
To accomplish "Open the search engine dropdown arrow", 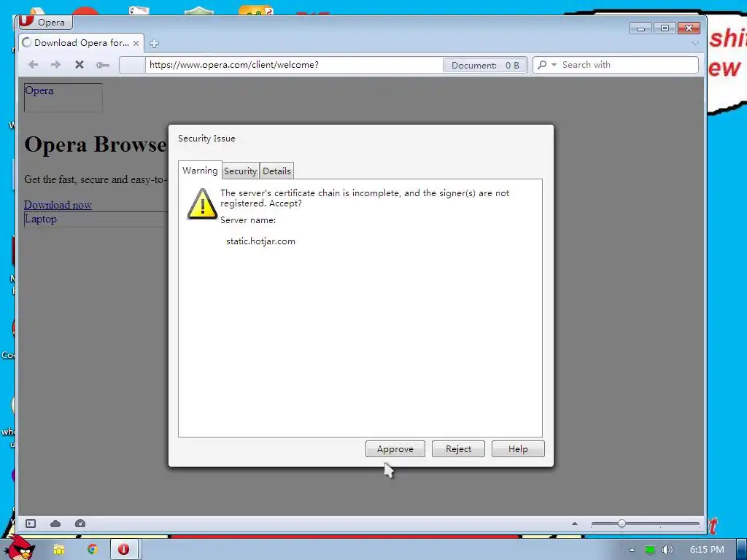I will 554,65.
